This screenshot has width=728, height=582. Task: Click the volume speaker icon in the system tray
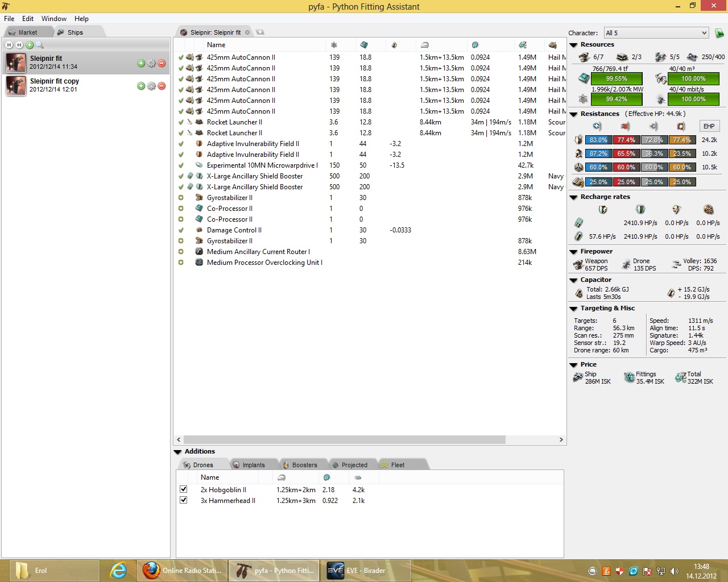[675, 571]
